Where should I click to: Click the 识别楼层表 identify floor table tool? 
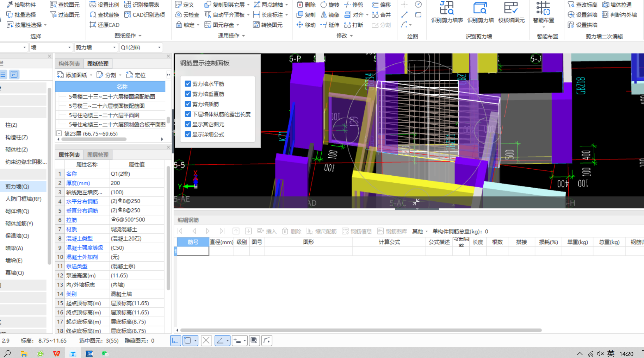[x=142, y=5]
